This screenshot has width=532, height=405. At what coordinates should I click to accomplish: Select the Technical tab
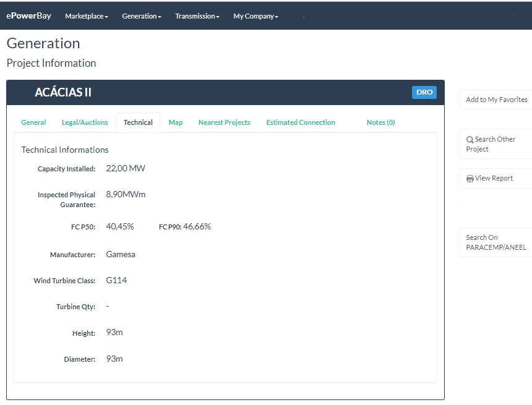[138, 122]
